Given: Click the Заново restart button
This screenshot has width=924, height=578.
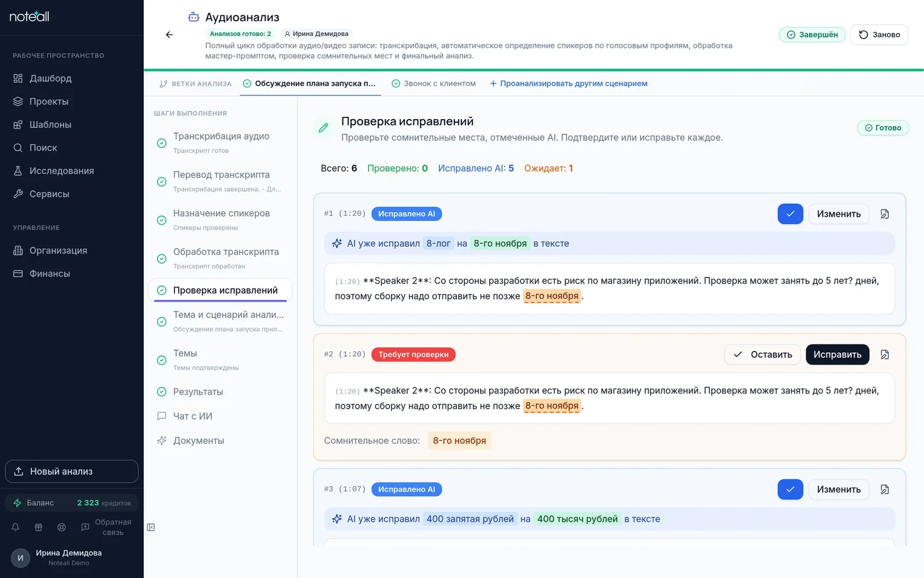Looking at the screenshot, I should [879, 35].
